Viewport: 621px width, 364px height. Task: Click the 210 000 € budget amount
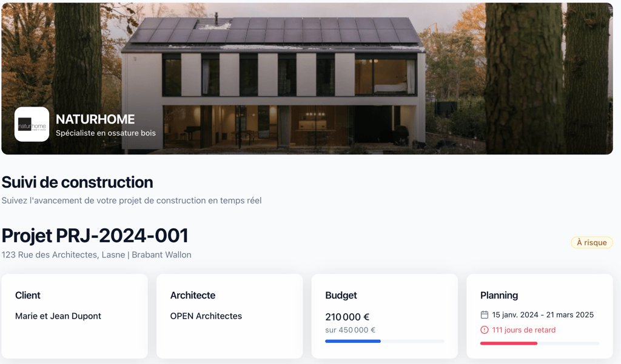(x=347, y=317)
